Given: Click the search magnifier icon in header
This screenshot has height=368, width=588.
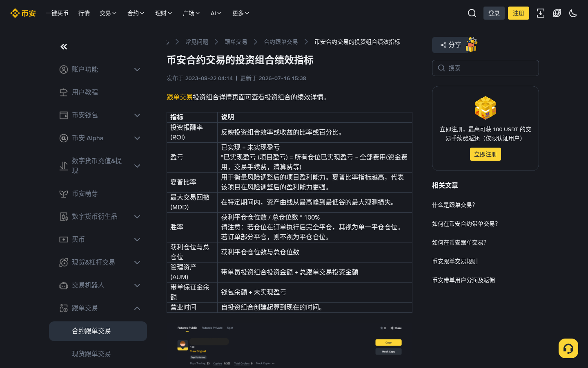Looking at the screenshot, I should [x=472, y=13].
